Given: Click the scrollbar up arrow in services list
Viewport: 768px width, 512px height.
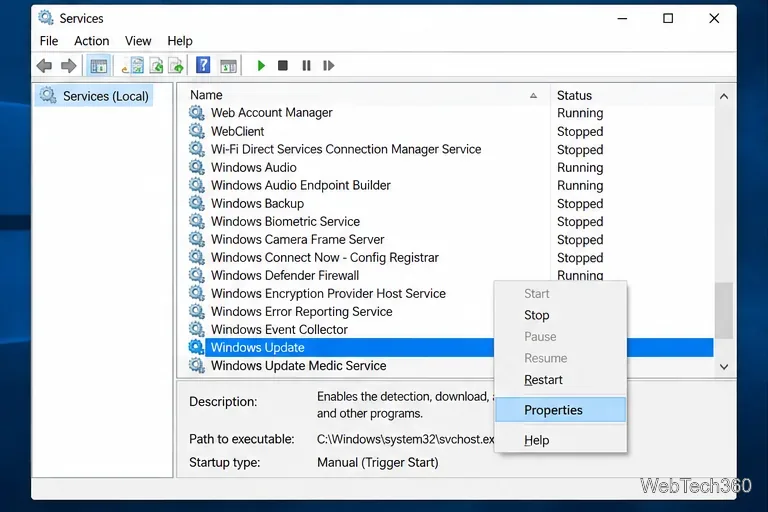Looking at the screenshot, I should [x=724, y=97].
